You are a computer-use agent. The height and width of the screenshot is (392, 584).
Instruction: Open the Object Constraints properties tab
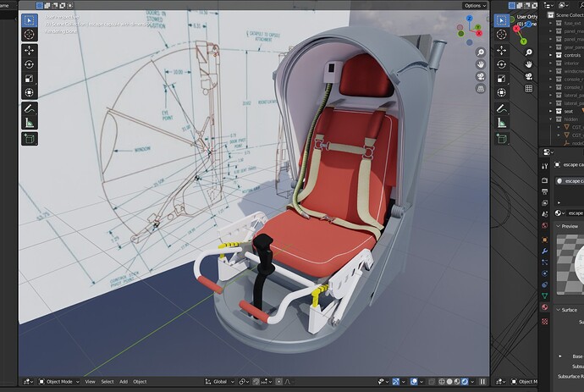(544, 284)
